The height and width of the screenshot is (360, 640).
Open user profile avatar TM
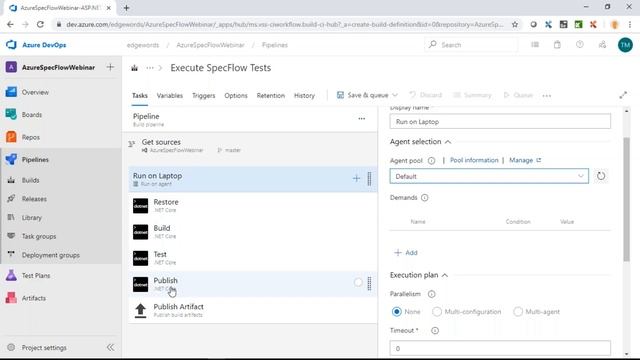(x=625, y=45)
